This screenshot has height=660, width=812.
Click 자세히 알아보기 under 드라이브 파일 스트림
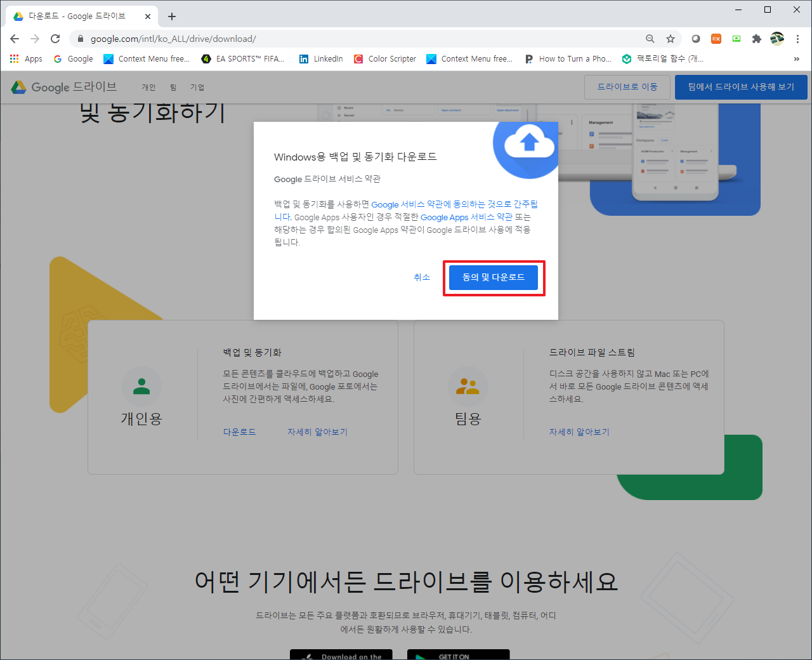click(579, 432)
